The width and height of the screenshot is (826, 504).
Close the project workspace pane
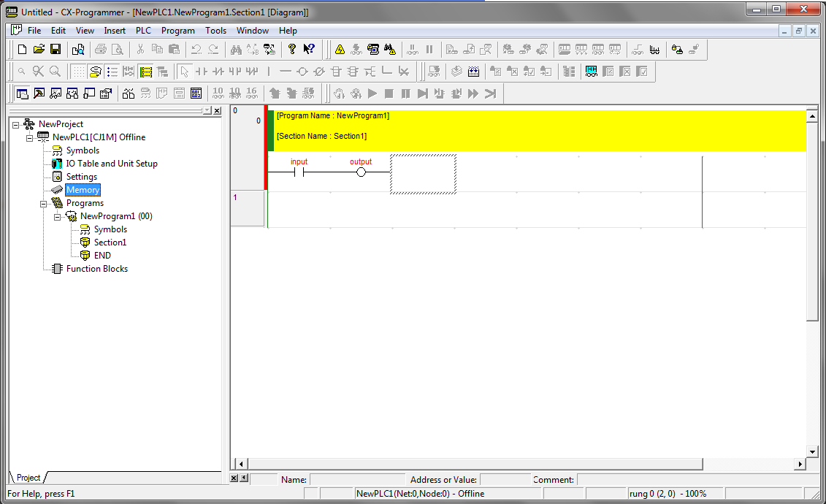pyautogui.click(x=217, y=110)
